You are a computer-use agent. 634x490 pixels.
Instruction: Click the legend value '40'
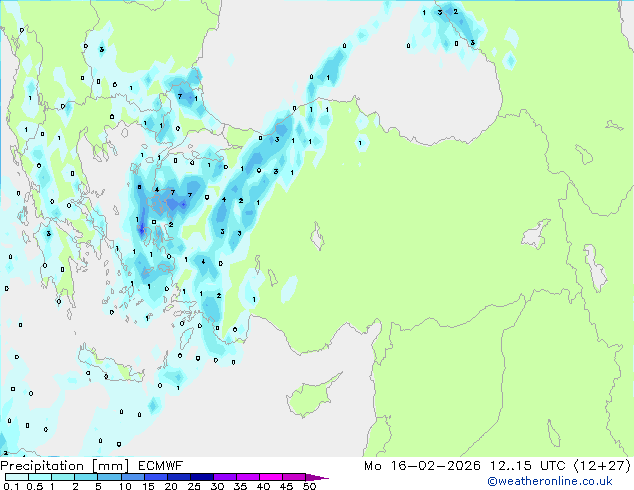pos(263,486)
